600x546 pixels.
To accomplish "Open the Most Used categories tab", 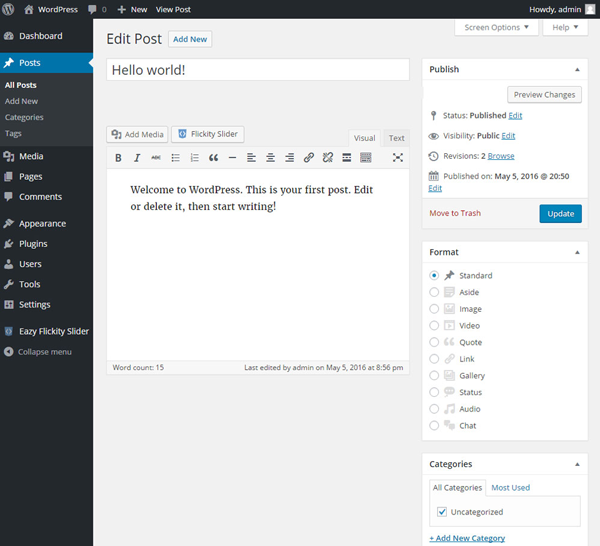I will pyautogui.click(x=510, y=488).
